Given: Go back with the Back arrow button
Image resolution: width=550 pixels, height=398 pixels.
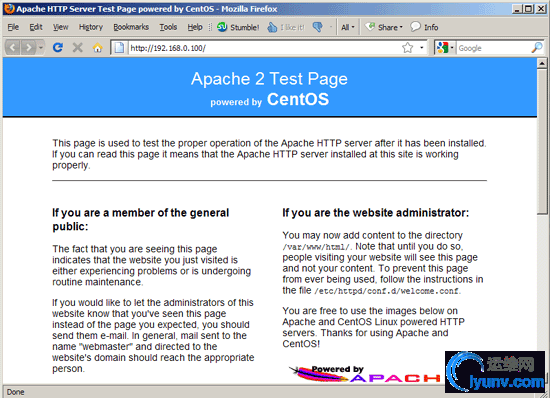Looking at the screenshot, I should [13, 47].
